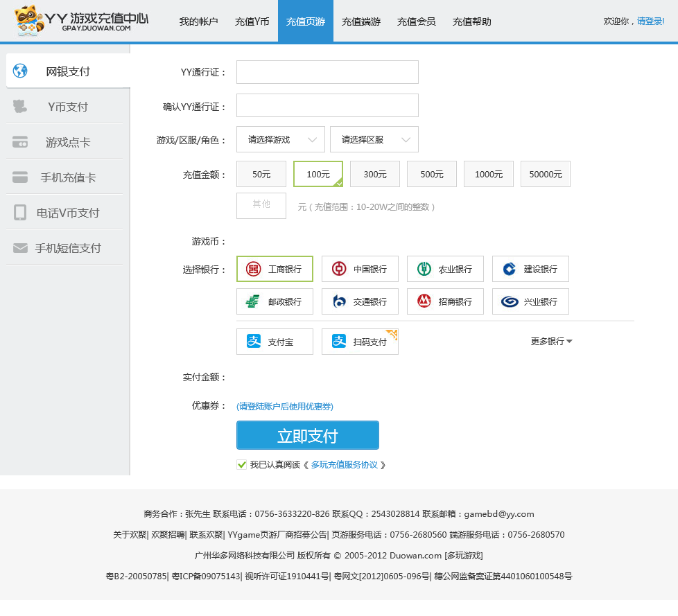Viewport: 678px width, 616px height.
Task: Open the 关于欢聚 footer link
Action: click(130, 535)
